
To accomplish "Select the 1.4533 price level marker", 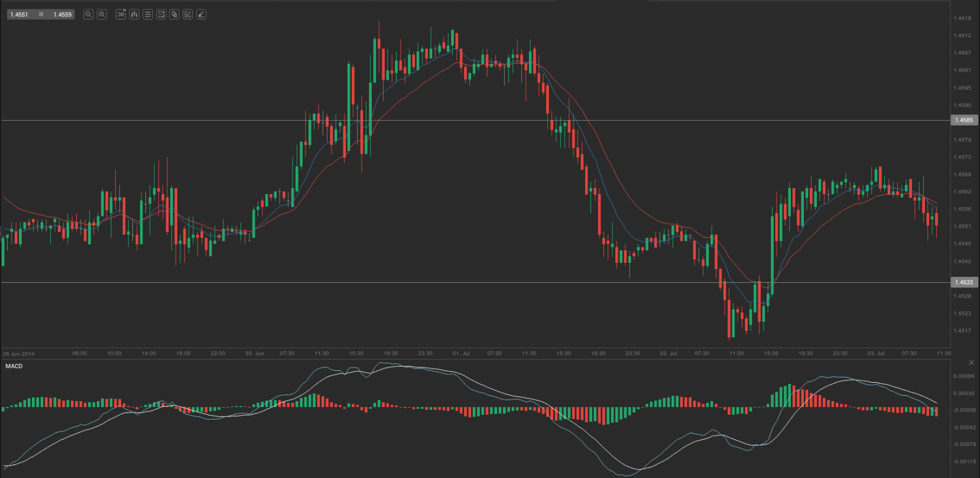I will pos(963,282).
